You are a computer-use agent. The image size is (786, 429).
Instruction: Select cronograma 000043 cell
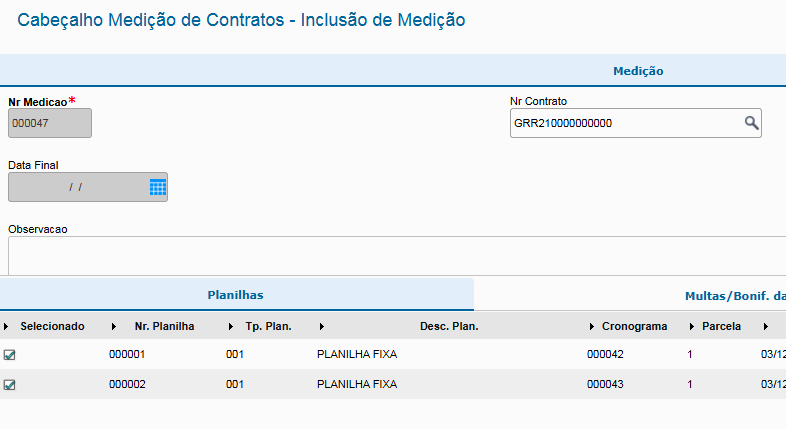click(605, 385)
